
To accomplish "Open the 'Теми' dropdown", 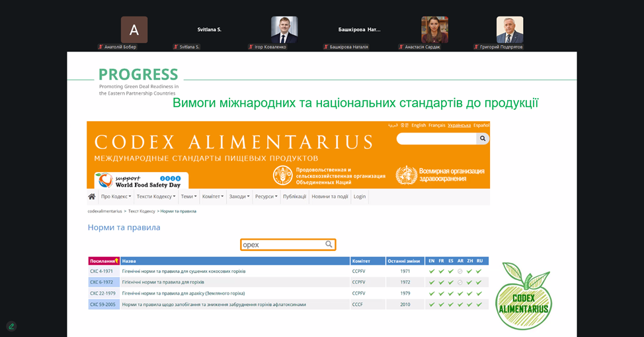I will click(x=188, y=197).
